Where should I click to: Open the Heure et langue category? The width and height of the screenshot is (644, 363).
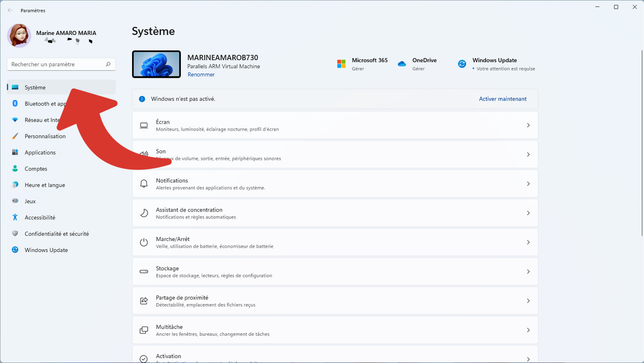point(61,185)
